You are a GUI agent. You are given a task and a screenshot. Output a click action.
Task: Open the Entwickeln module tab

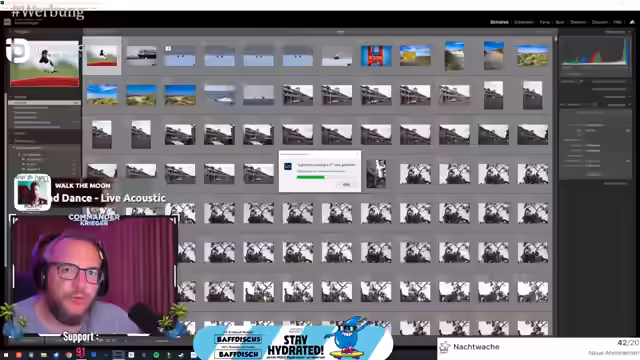coord(524,22)
